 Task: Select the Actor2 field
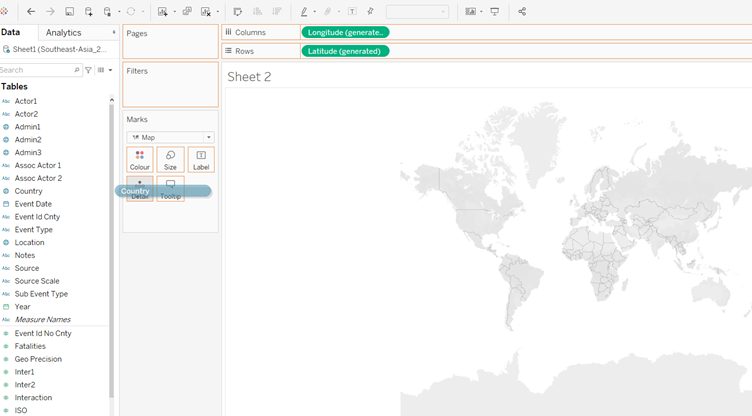point(26,114)
